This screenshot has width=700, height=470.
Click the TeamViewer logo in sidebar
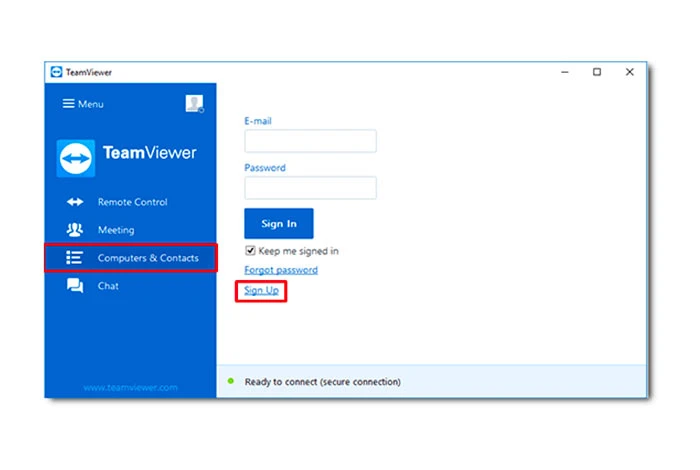[76, 158]
